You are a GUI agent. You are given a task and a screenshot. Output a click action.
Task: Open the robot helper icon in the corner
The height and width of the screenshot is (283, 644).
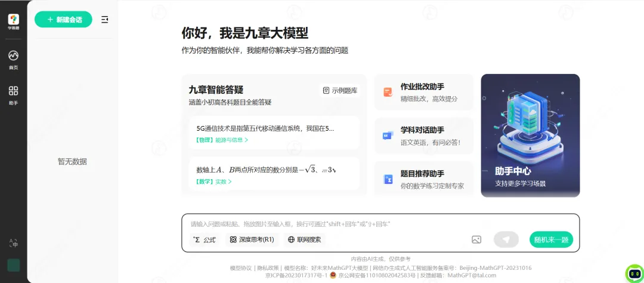pos(634,273)
